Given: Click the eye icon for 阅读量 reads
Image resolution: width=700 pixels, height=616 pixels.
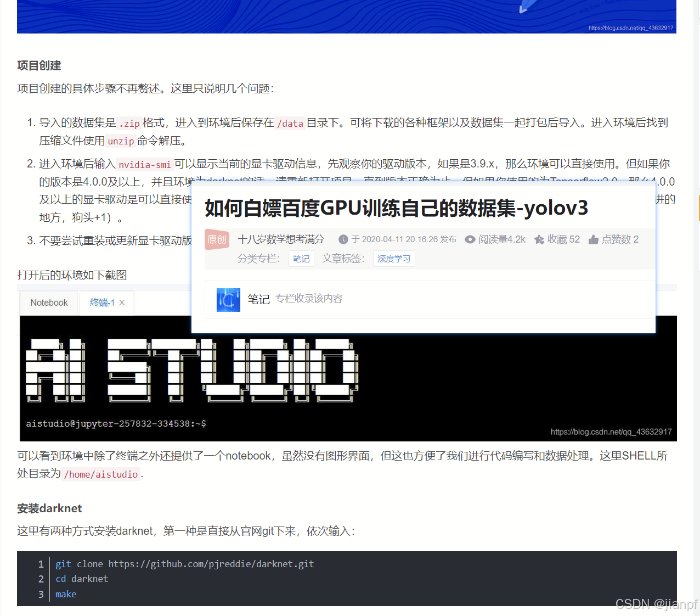Looking at the screenshot, I should click(x=470, y=239).
